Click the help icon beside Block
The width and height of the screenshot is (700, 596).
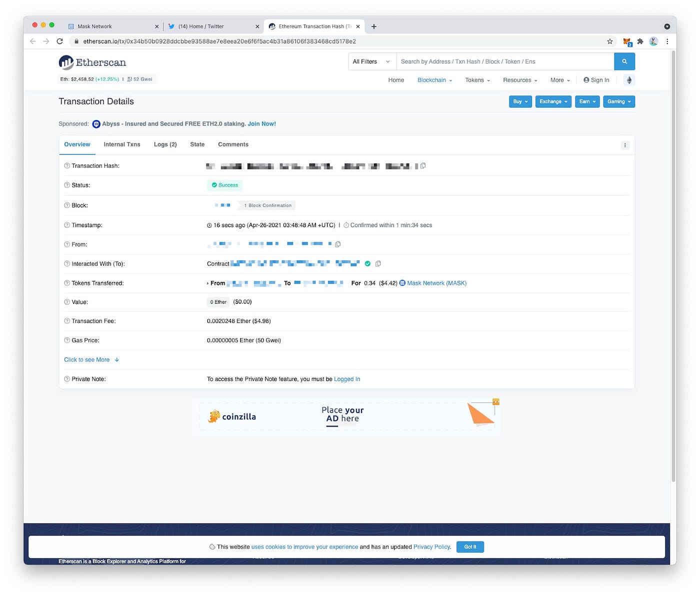point(67,205)
